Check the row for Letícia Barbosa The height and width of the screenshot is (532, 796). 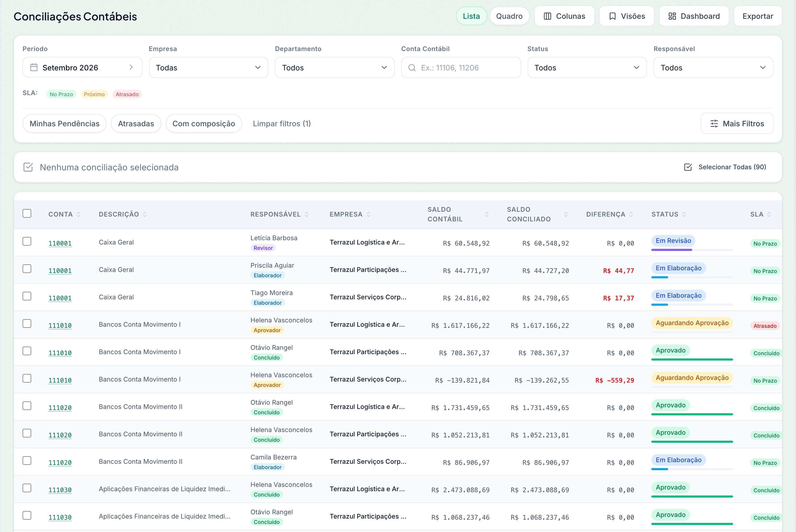[27, 241]
